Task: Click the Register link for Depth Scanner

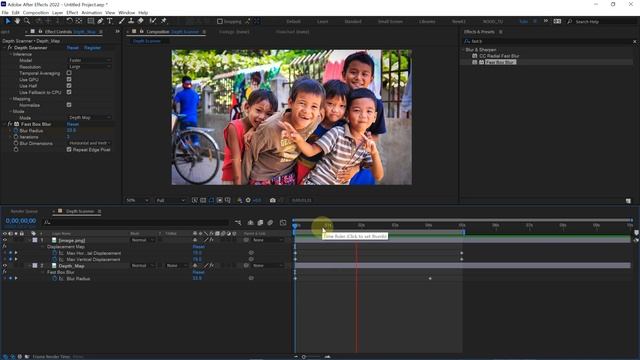Action: pos(93,48)
